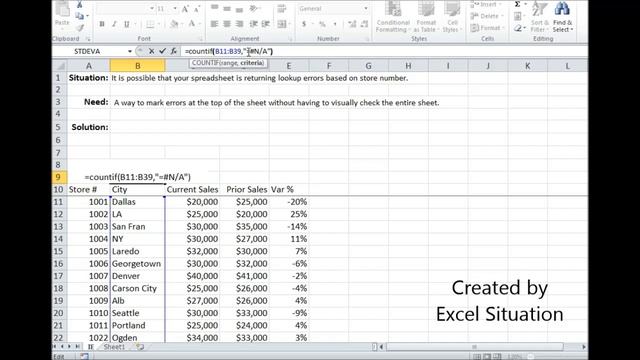The height and width of the screenshot is (360, 640).
Task: Open the Find & Select menu
Action: (563, 17)
